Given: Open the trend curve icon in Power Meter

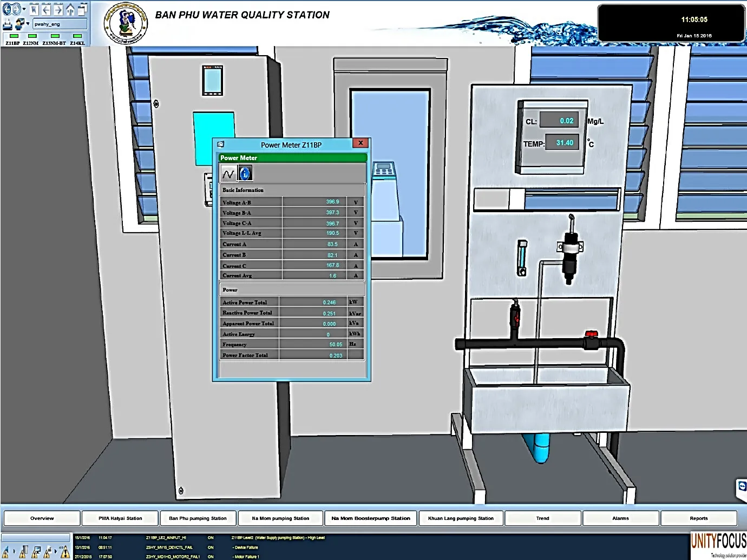Looking at the screenshot, I should (x=228, y=174).
